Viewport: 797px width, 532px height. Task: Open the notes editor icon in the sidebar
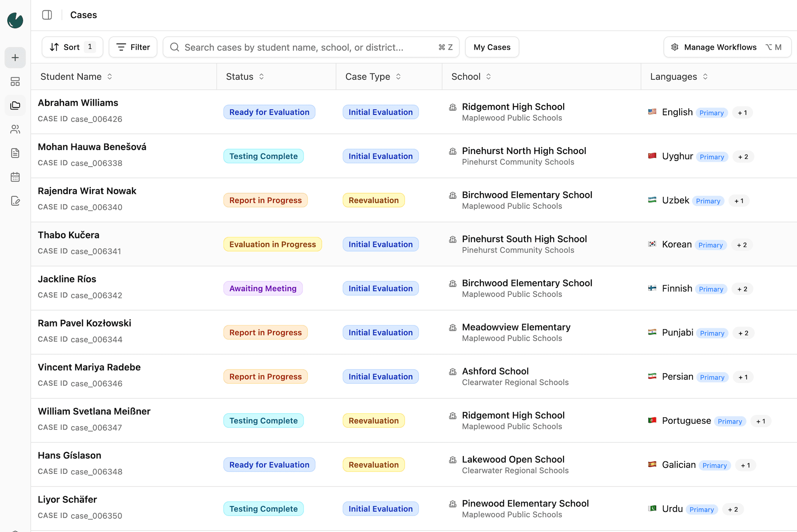[15, 201]
